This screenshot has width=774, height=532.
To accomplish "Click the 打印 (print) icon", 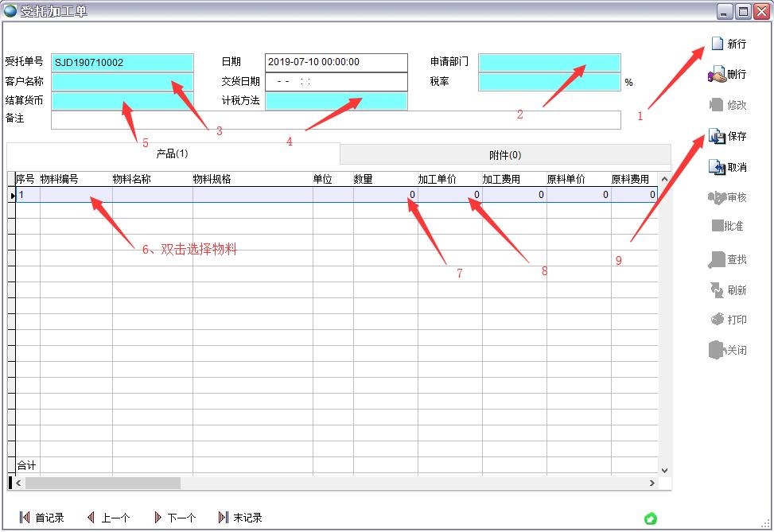I will [729, 320].
